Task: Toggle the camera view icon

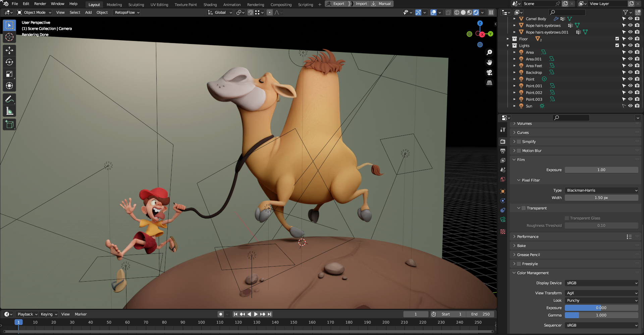Action: tap(489, 73)
